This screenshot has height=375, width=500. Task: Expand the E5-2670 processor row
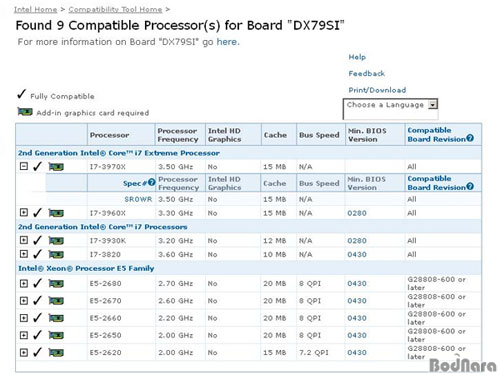24,301
